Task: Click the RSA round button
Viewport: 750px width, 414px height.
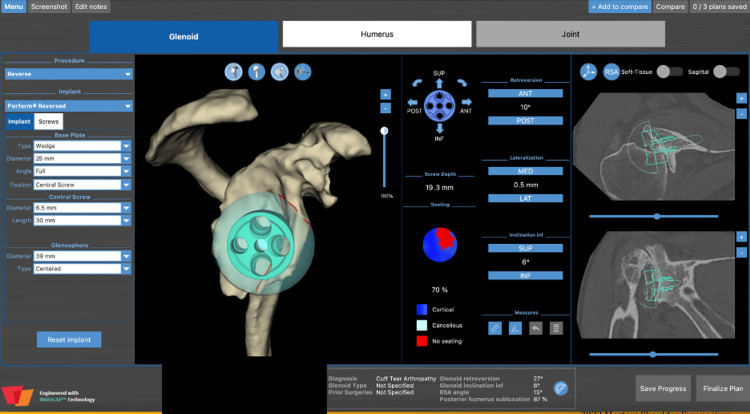Action: (611, 72)
